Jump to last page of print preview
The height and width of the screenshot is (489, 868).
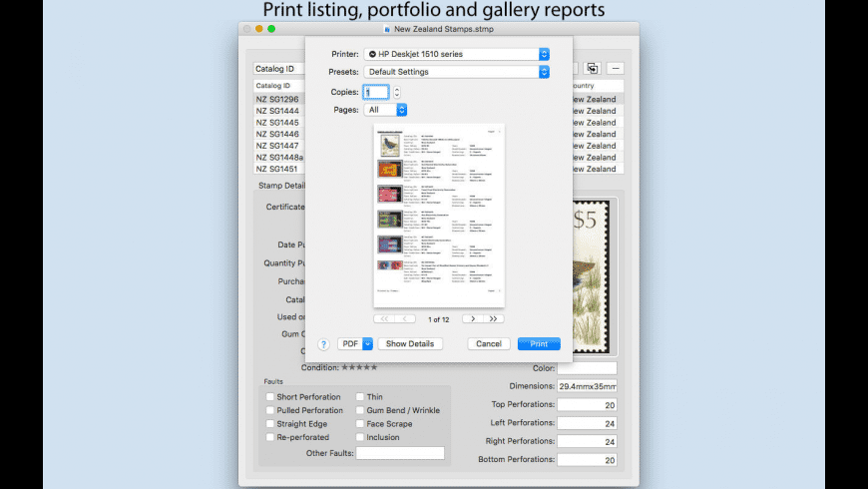click(493, 319)
